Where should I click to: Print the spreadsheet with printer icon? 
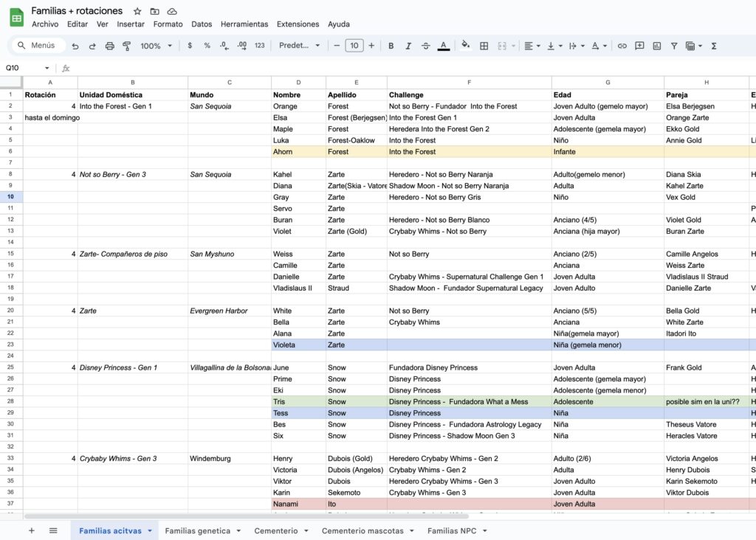pos(109,46)
